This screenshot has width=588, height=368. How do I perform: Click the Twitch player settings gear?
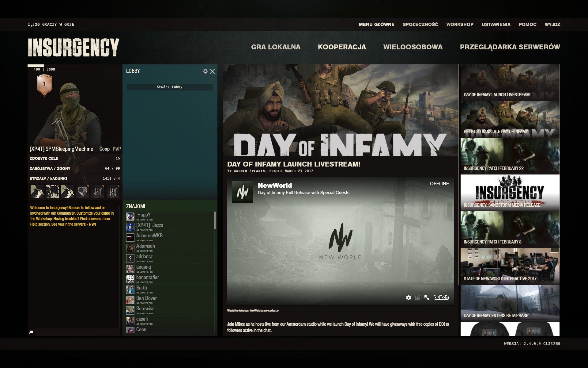click(408, 298)
